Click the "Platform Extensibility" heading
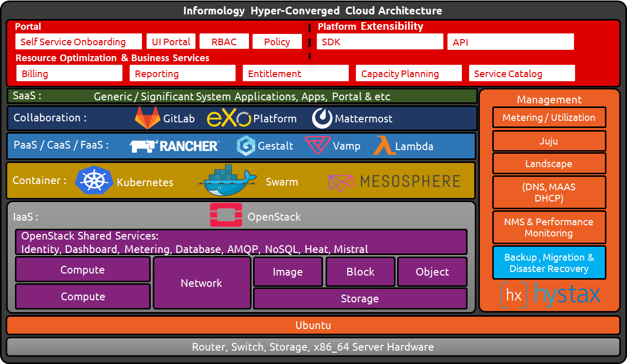Viewport: 627px width, 364px height. pos(370,26)
